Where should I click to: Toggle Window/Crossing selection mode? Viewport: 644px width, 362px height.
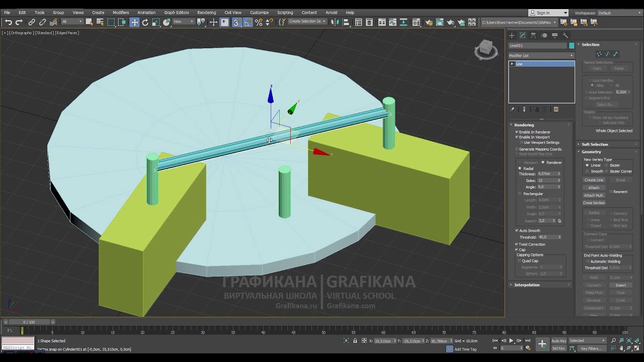[x=122, y=22]
